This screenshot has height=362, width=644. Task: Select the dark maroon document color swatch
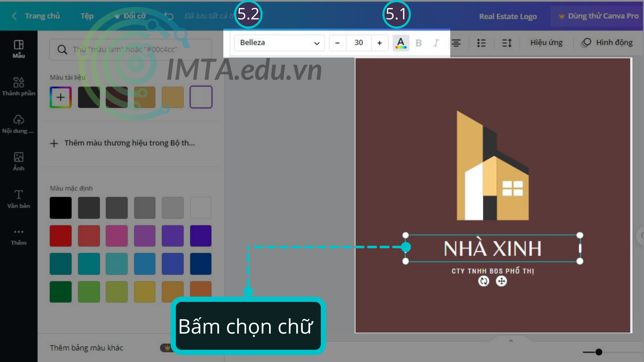click(x=117, y=97)
